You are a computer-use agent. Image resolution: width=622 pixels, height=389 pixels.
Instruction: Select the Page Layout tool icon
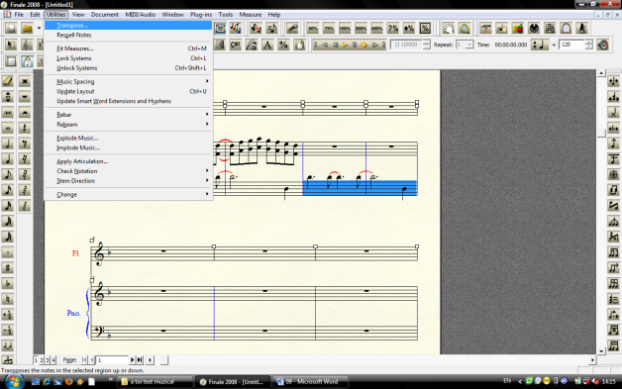click(299, 45)
